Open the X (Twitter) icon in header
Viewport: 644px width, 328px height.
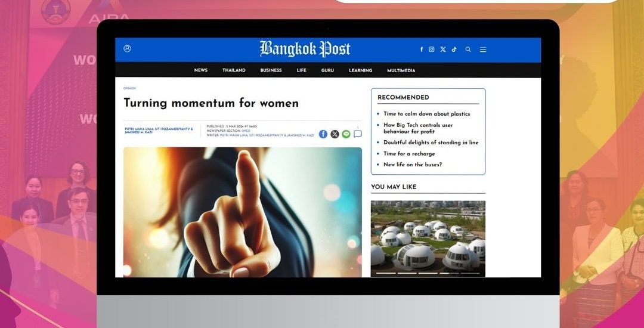[442, 49]
